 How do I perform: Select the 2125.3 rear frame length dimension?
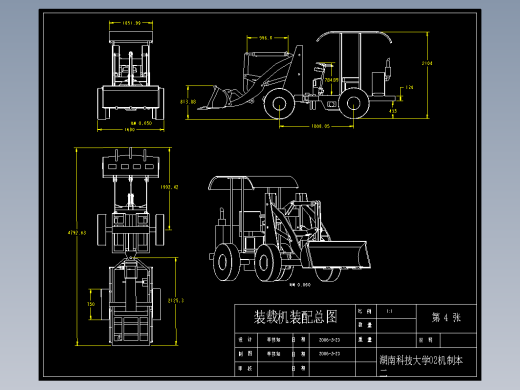176,301
